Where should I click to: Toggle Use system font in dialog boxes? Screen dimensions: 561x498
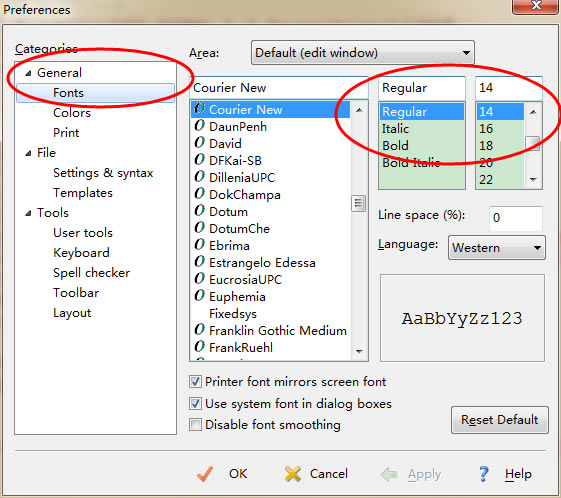(x=195, y=404)
